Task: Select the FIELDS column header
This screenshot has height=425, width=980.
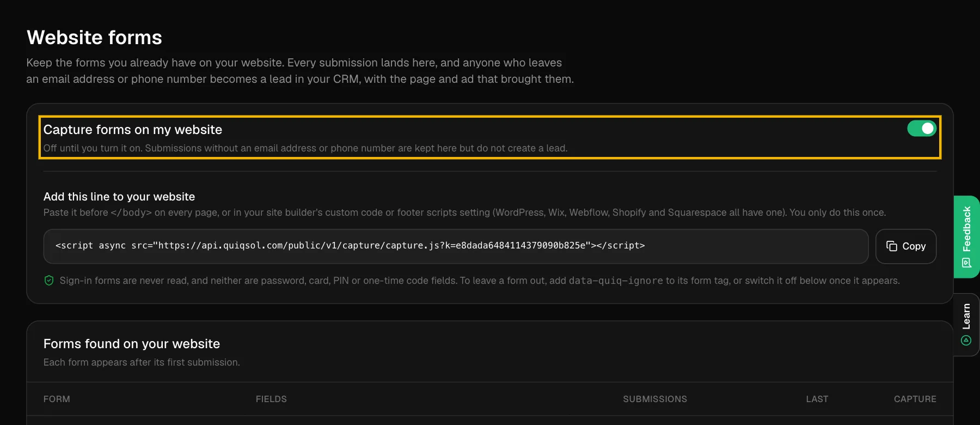Action: coord(271,399)
